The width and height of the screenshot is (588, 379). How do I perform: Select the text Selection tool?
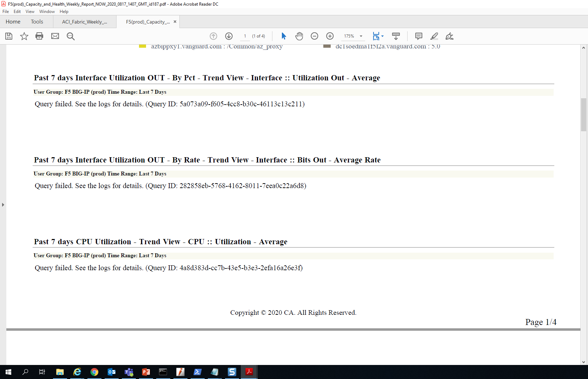coord(284,36)
